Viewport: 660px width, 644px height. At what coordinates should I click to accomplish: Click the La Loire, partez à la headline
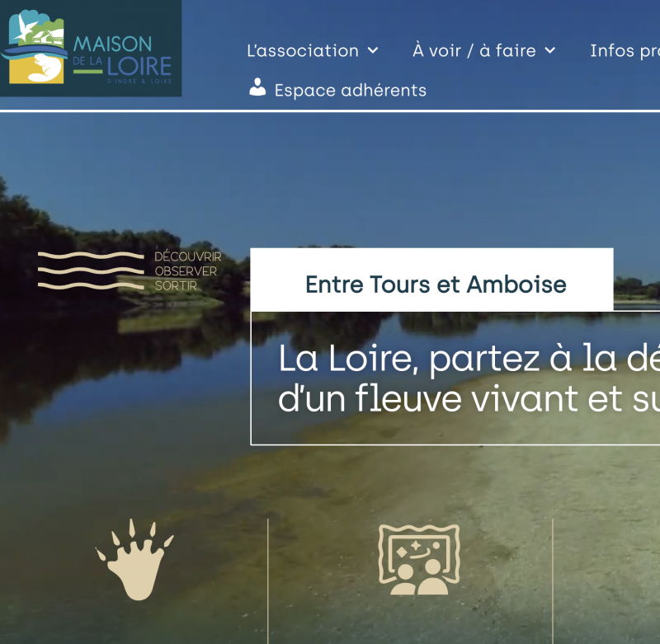[469, 358]
